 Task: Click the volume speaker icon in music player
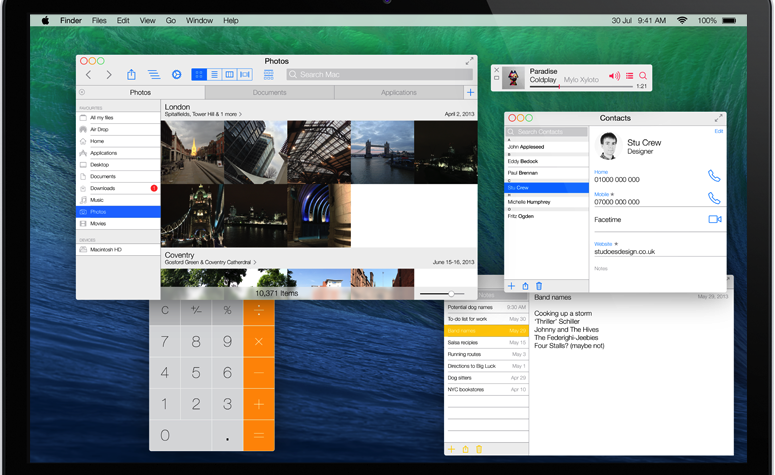coord(614,76)
